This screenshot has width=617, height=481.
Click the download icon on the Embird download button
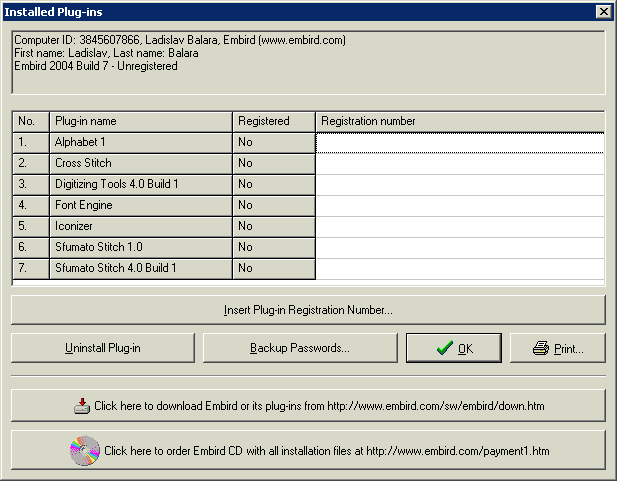click(82, 406)
